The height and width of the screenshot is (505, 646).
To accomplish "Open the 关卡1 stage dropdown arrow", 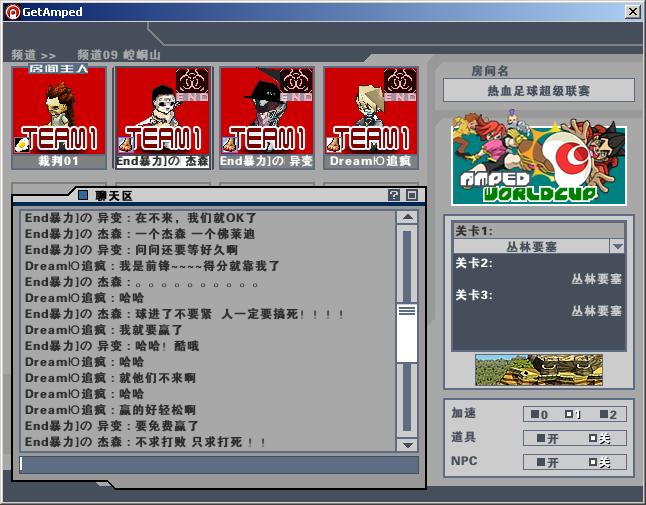I will click(x=617, y=246).
